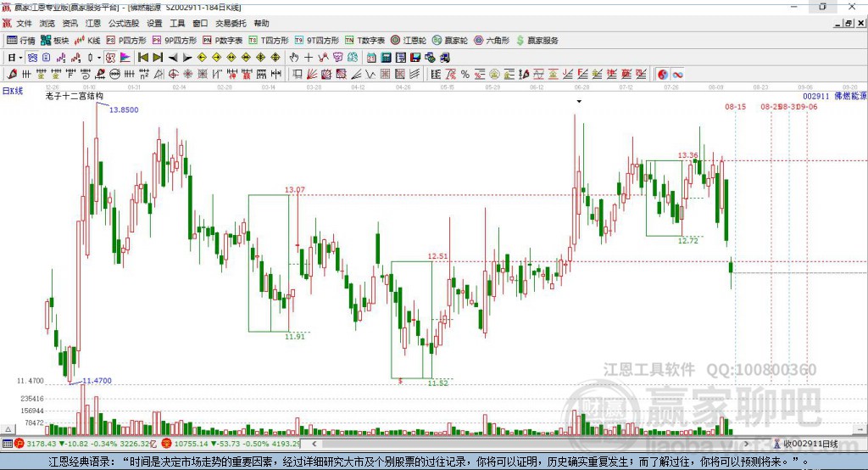This screenshot has width=868, height=470.
Task: Open the 公式选股 menu
Action: point(124,23)
